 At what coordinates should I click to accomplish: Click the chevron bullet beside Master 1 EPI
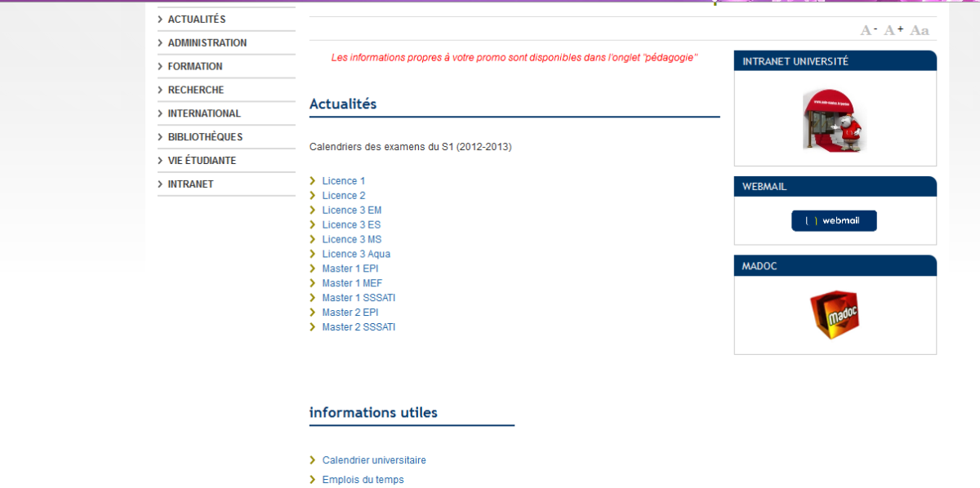[313, 269]
